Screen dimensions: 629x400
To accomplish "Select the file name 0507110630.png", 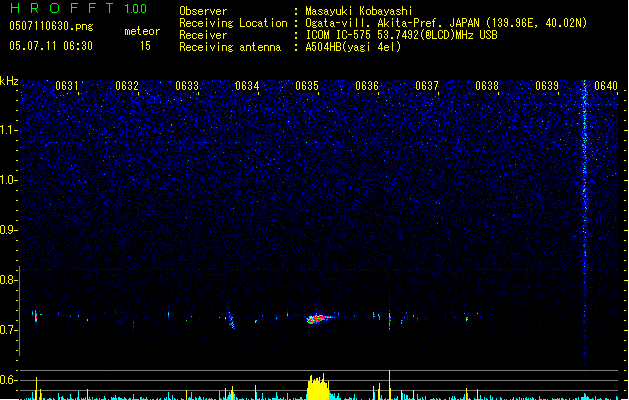I will (x=51, y=26).
